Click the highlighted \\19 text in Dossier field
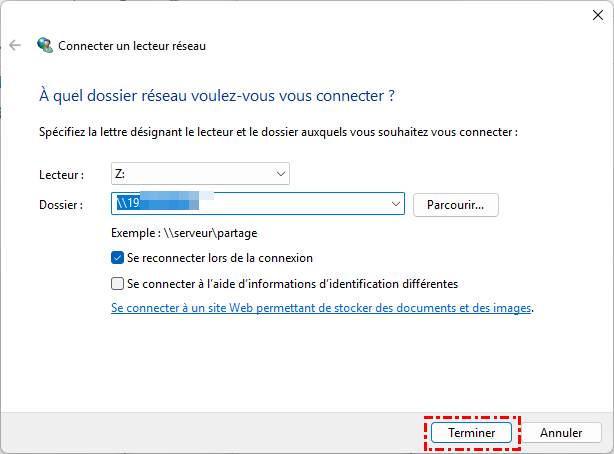The width and height of the screenshot is (614, 454). tap(127, 204)
